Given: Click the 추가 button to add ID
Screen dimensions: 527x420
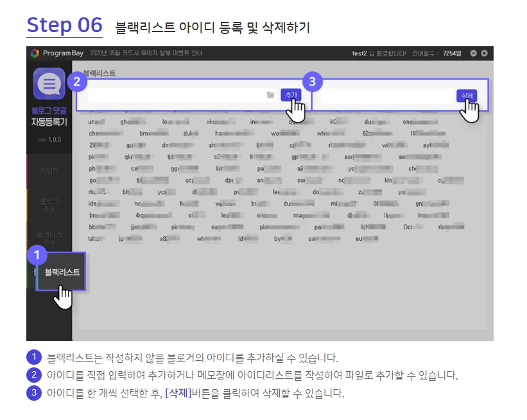Looking at the screenshot, I should [291, 95].
